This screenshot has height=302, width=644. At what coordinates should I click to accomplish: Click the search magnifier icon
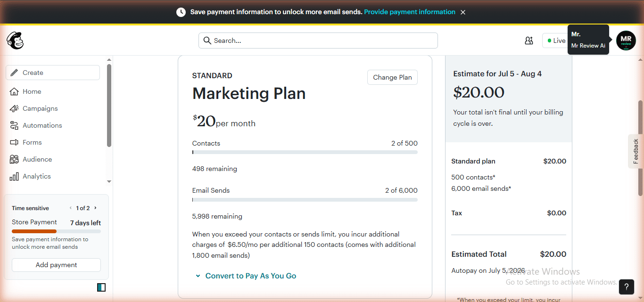pyautogui.click(x=207, y=41)
